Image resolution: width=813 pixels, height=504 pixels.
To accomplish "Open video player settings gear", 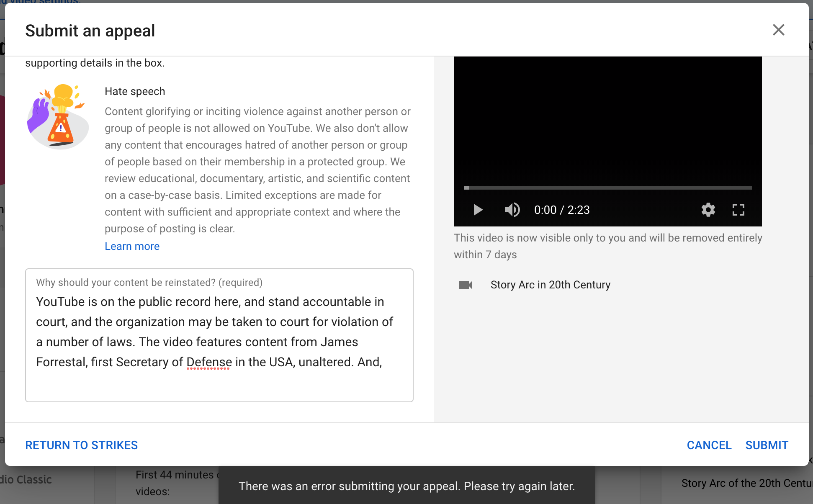I will point(708,210).
